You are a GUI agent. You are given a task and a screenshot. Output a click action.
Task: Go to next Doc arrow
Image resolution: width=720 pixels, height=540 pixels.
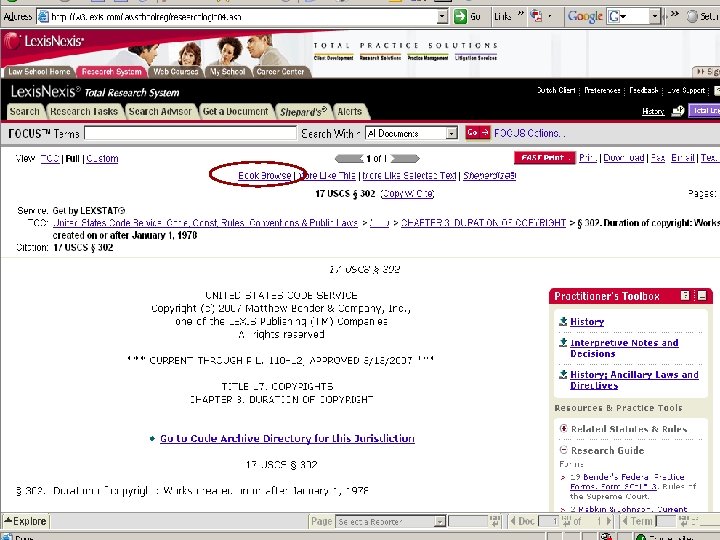609,521
